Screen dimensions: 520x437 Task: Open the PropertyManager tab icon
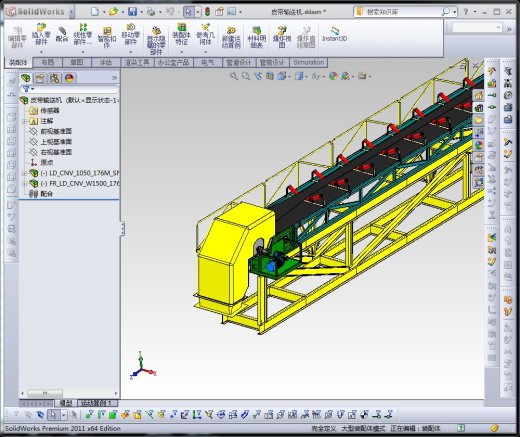coord(40,78)
